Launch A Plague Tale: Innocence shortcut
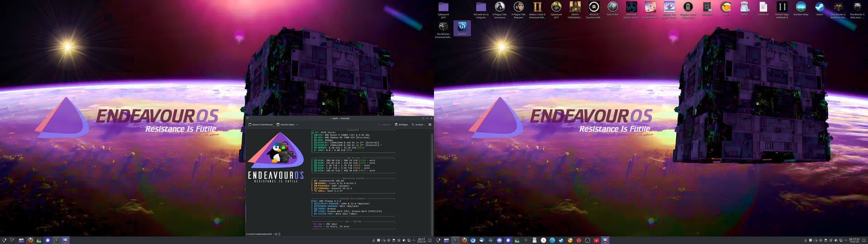 coord(500,9)
